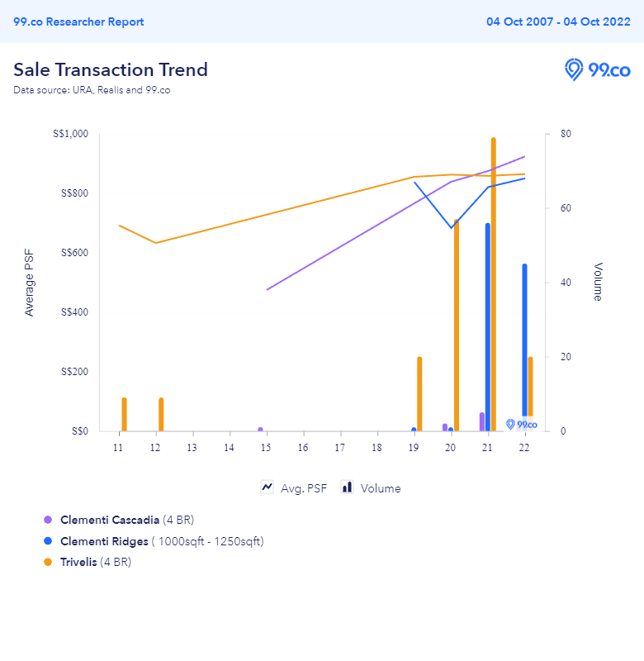Click the 20 volume axis label
The width and height of the screenshot is (644, 661).
click(566, 357)
